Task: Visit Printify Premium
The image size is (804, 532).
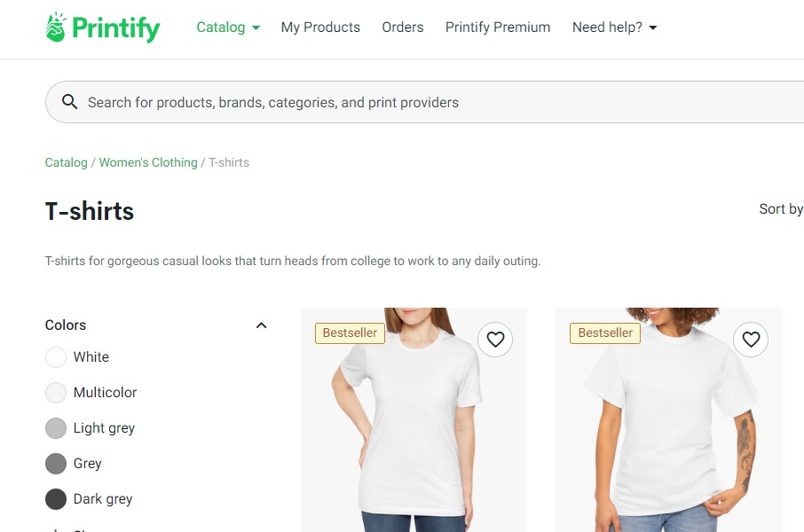Action: pos(498,27)
